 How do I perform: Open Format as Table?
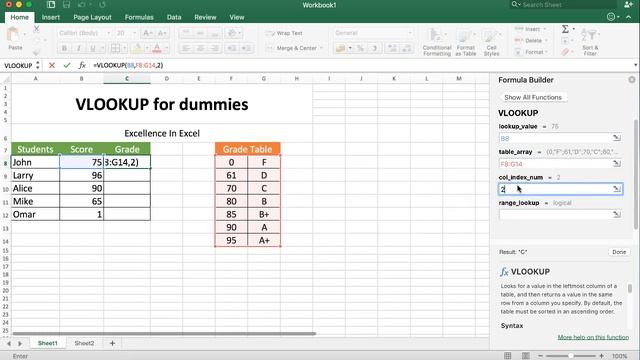click(465, 42)
